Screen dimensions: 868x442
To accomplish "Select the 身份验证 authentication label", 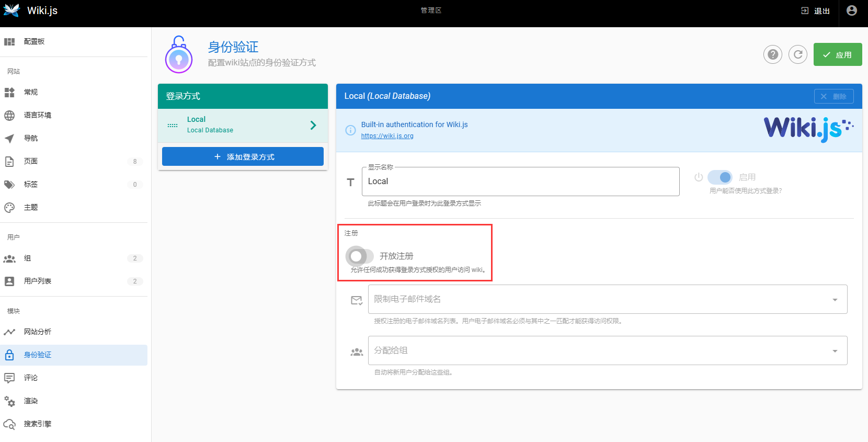I will coord(38,355).
